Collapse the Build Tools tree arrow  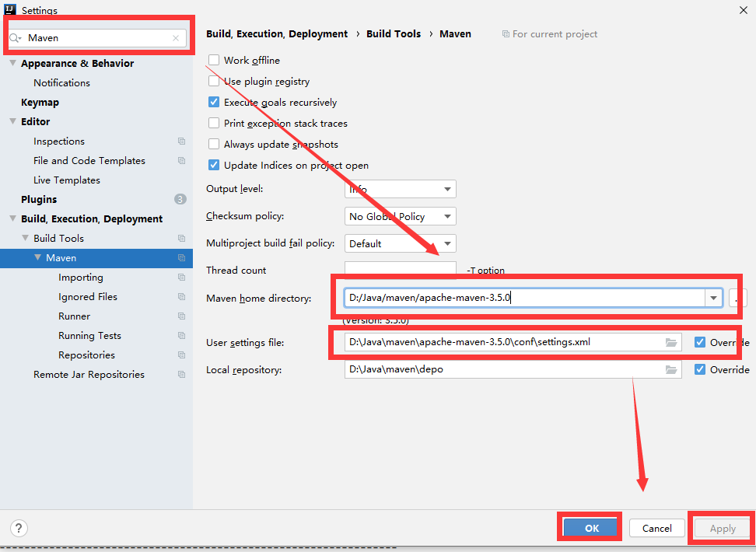pyautogui.click(x=26, y=238)
